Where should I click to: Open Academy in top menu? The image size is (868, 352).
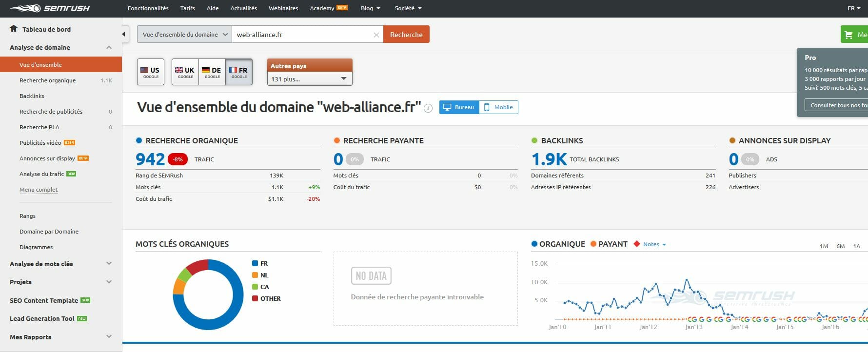tap(322, 8)
